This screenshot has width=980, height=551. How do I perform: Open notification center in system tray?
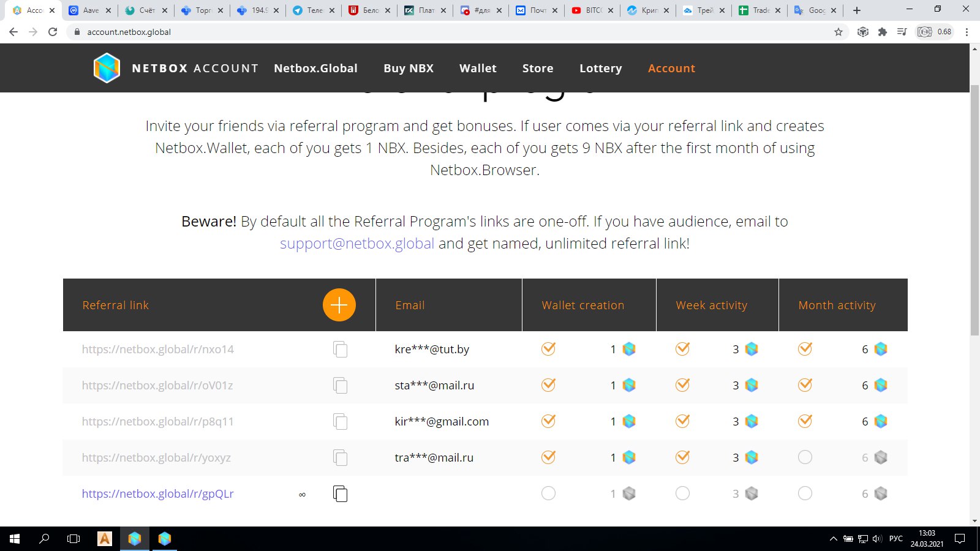click(960, 539)
